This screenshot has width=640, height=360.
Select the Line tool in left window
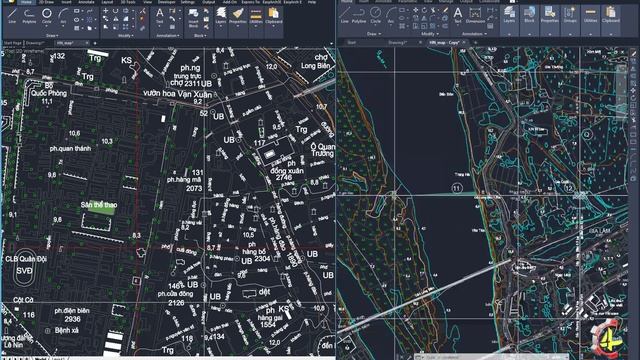12,16
